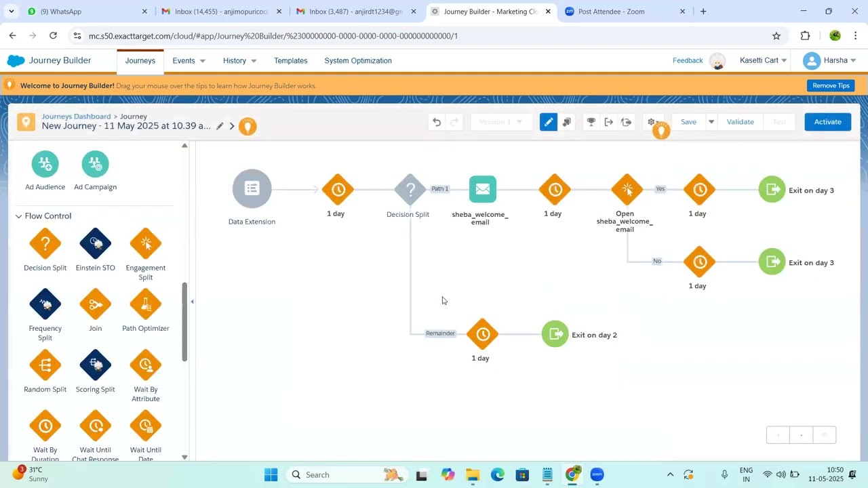The height and width of the screenshot is (488, 868).
Task: Add the Ad Campaign activity
Action: 96,163
